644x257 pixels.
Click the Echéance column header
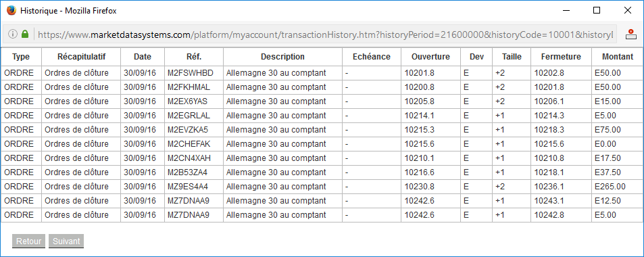[372, 57]
